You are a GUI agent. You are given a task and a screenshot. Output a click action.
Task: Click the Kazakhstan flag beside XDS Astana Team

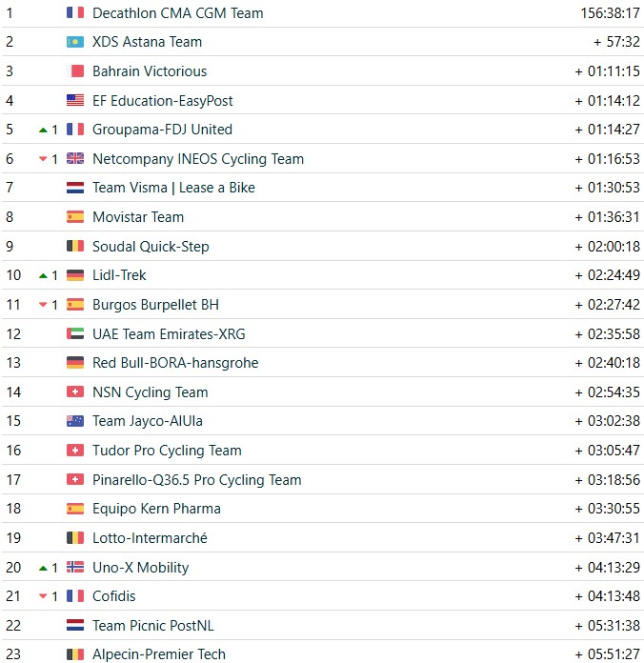75,42
